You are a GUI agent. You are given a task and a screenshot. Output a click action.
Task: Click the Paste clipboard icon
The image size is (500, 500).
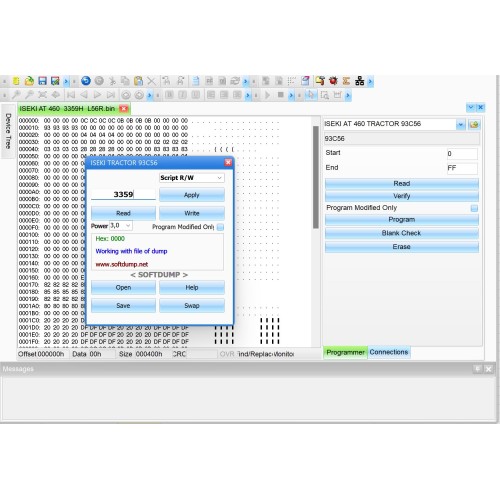tap(138, 81)
